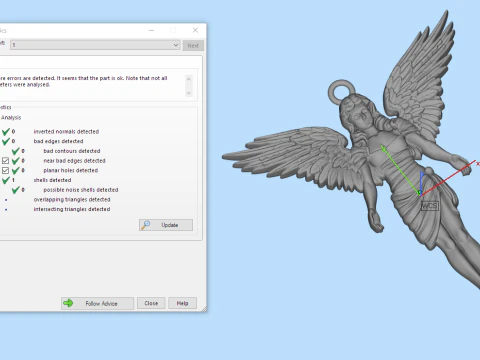
Task: Close the diagnostics dialog with X
Action: [195, 30]
